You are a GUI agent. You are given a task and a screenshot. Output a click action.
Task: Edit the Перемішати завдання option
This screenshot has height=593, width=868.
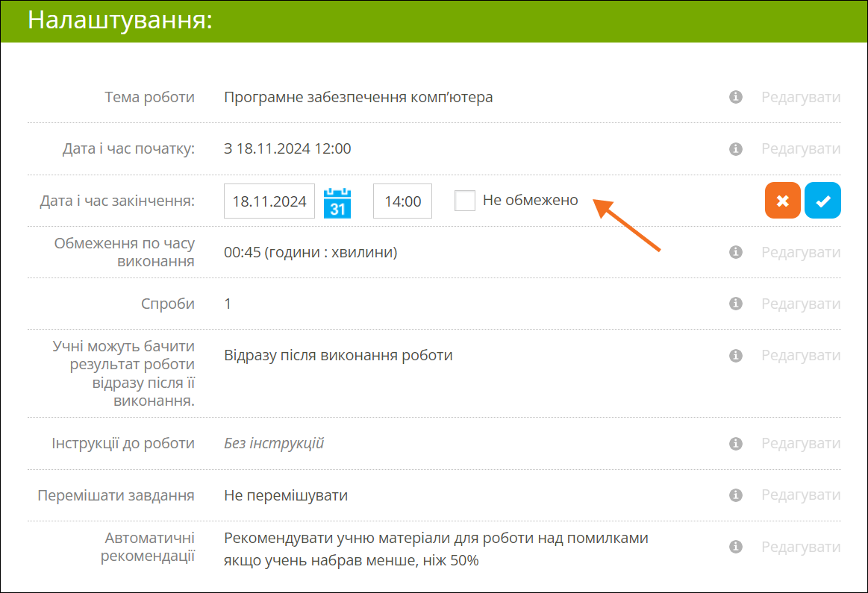pos(801,495)
